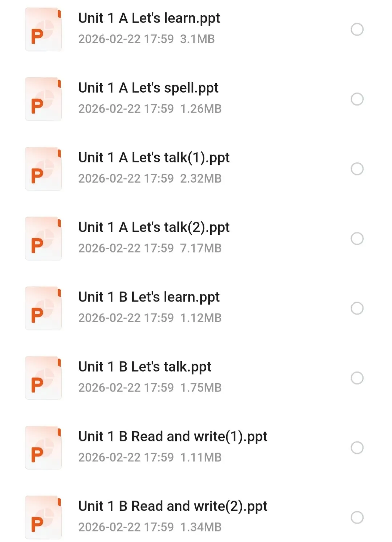Select the circle next to Unit 1 B Let's learn.ppt

tap(357, 308)
